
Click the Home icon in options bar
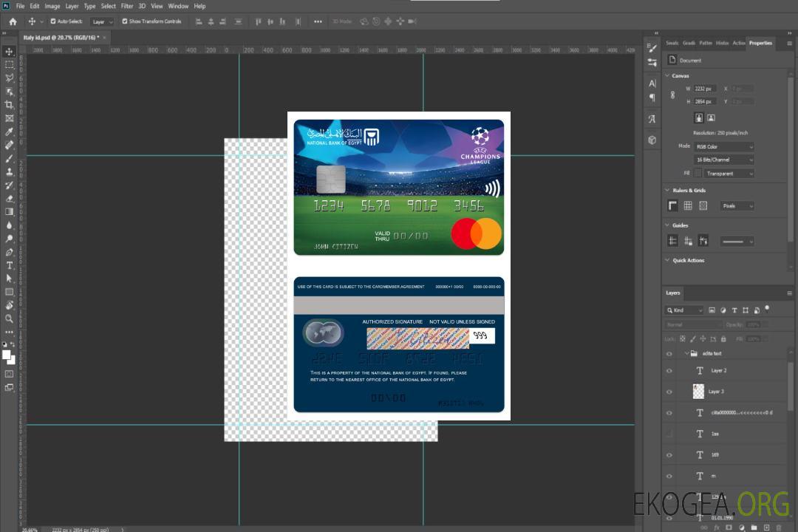(13, 21)
